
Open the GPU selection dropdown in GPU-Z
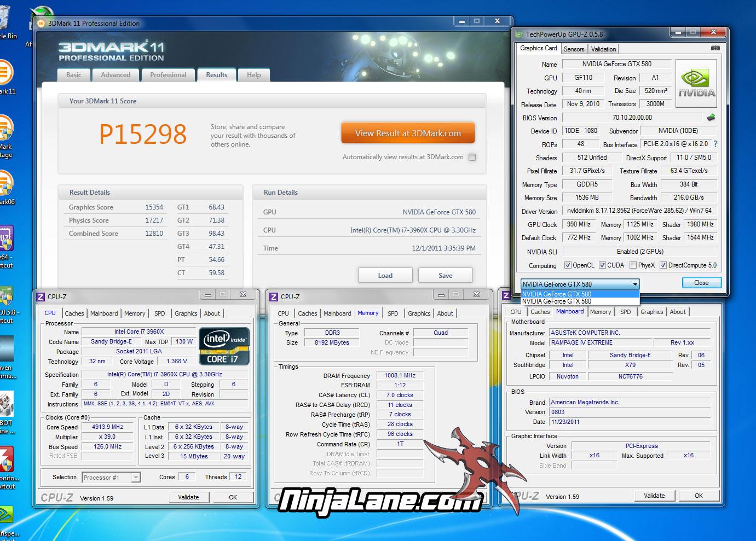pos(580,284)
